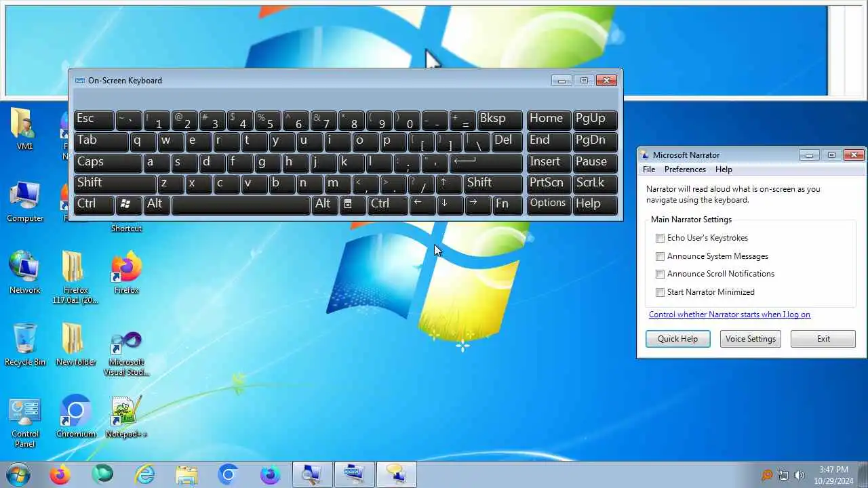Toggle the Fn key on On-Screen Keyboard
This screenshot has width=868, height=488.
tap(508, 205)
